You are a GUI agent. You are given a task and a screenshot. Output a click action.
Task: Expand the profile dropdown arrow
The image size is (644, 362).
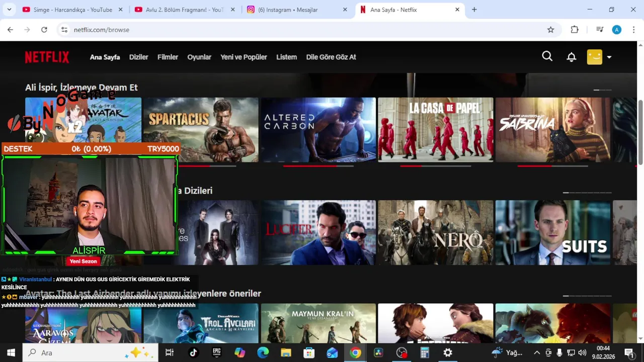pyautogui.click(x=609, y=57)
